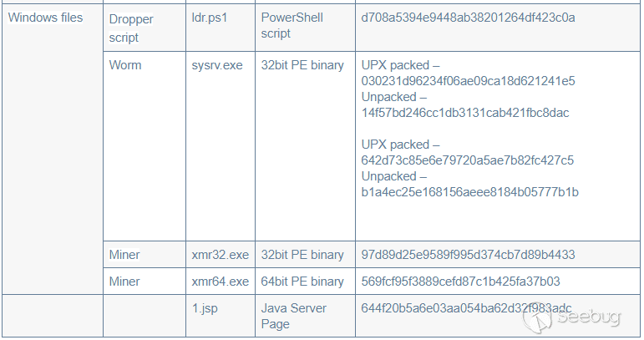Select the hash starting with d708a5394e
Image resolution: width=644 pixels, height=340 pixels.
469,18
